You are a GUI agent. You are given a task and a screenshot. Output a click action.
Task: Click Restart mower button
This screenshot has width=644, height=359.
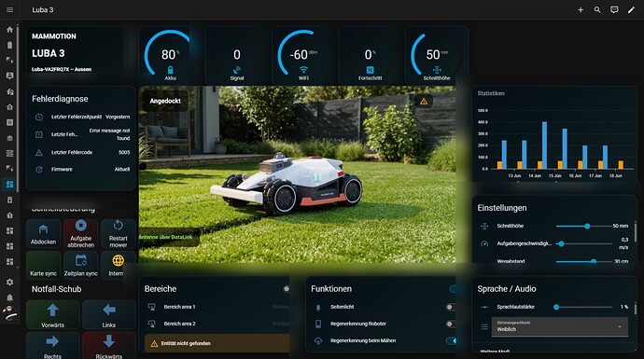(x=118, y=234)
